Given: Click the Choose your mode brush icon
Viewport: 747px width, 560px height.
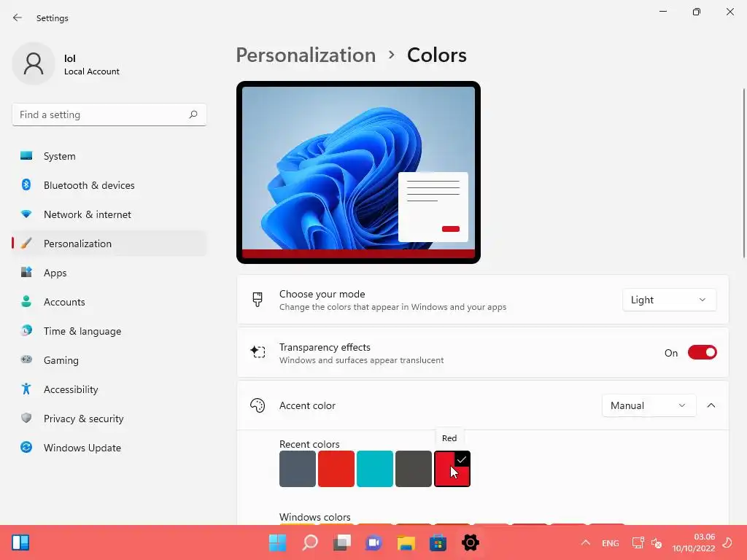Looking at the screenshot, I should [x=258, y=300].
